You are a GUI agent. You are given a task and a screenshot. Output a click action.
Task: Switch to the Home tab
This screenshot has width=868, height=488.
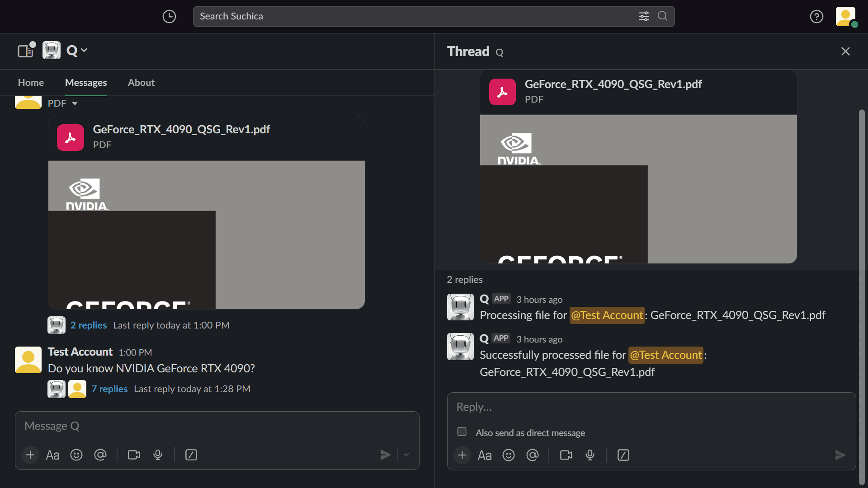pos(30,82)
